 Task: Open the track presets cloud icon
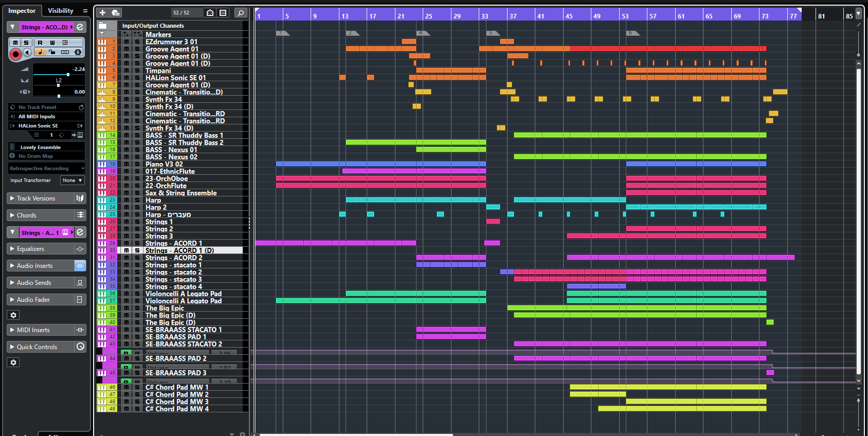[x=116, y=12]
